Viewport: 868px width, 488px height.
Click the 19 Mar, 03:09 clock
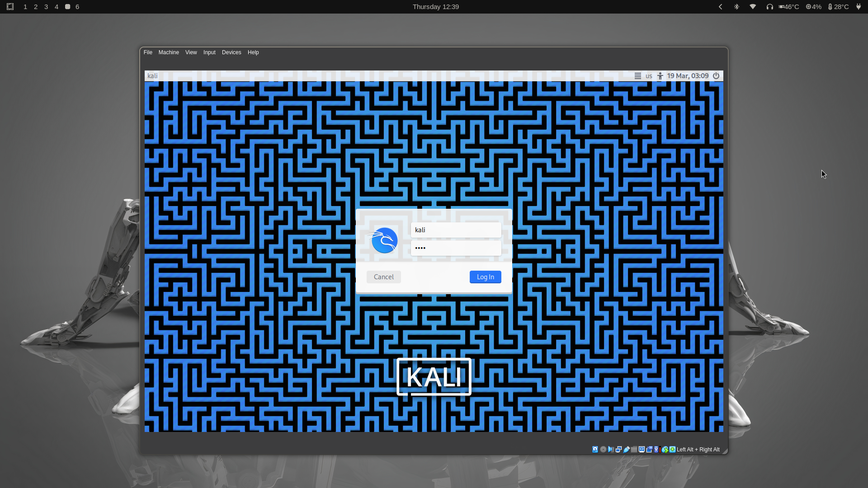click(688, 76)
